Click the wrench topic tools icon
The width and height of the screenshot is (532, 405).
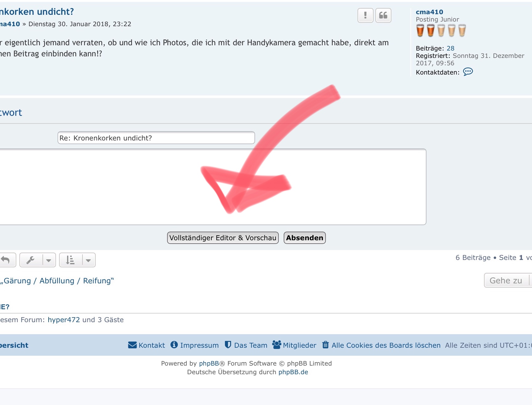pos(31,260)
